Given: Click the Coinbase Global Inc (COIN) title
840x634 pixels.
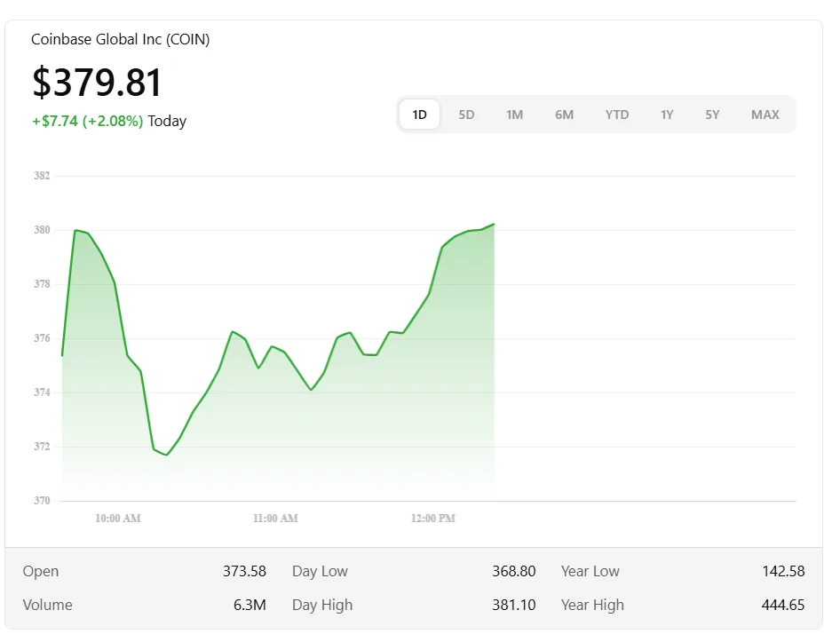Looking at the screenshot, I should click(x=121, y=39).
